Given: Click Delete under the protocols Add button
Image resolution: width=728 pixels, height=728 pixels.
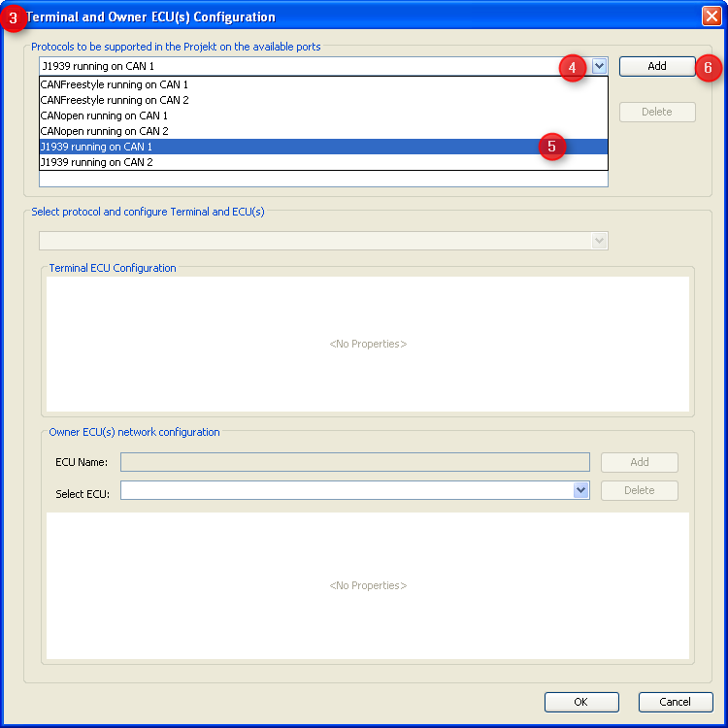Looking at the screenshot, I should (x=657, y=112).
